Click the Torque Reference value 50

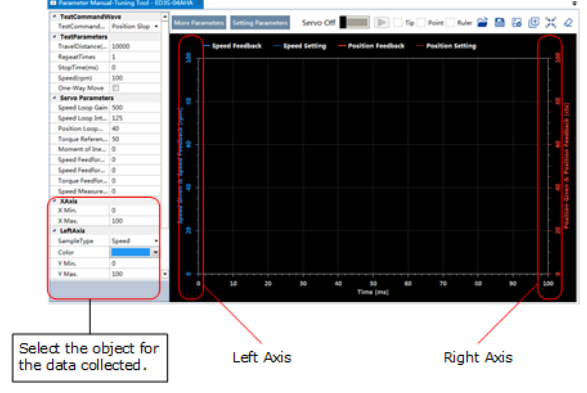[135, 139]
